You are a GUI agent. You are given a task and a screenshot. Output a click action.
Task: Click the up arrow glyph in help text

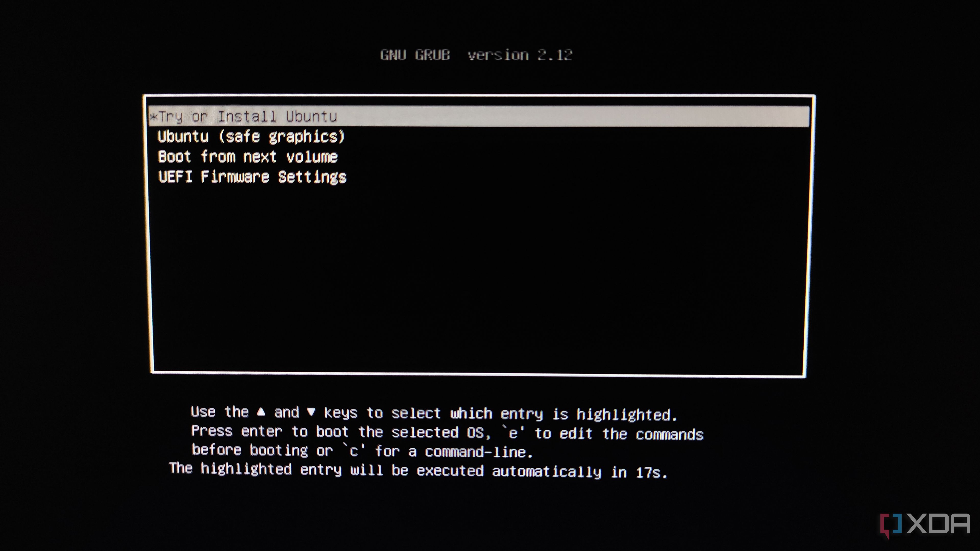tap(261, 412)
